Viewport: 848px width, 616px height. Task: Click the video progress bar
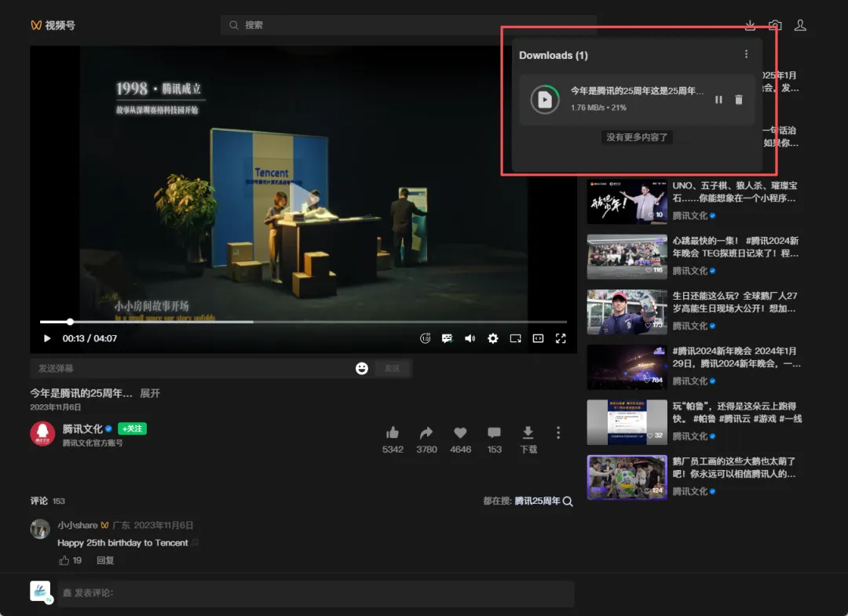point(303,322)
